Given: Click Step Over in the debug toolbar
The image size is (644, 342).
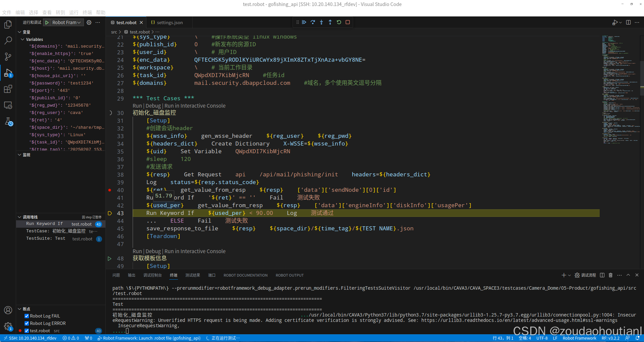Looking at the screenshot, I should [313, 22].
